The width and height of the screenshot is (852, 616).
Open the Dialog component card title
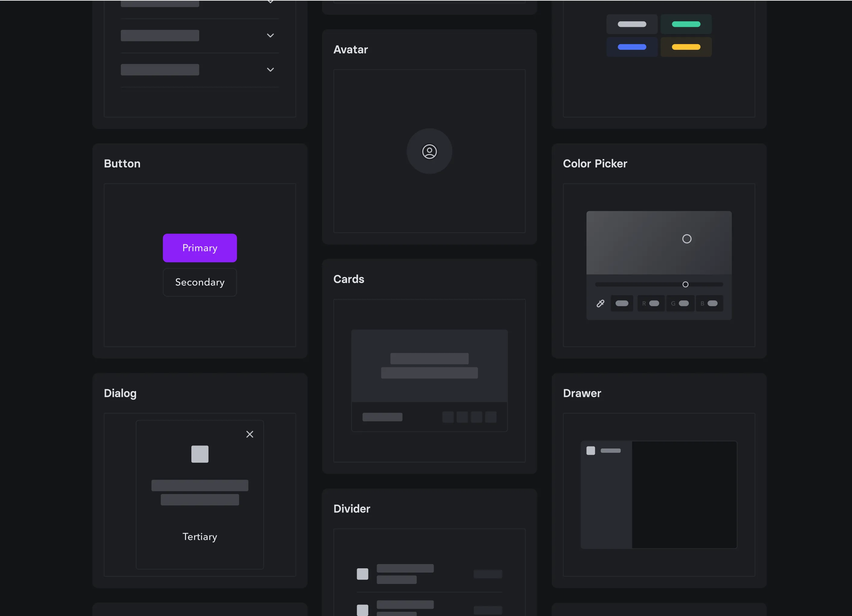coord(120,393)
